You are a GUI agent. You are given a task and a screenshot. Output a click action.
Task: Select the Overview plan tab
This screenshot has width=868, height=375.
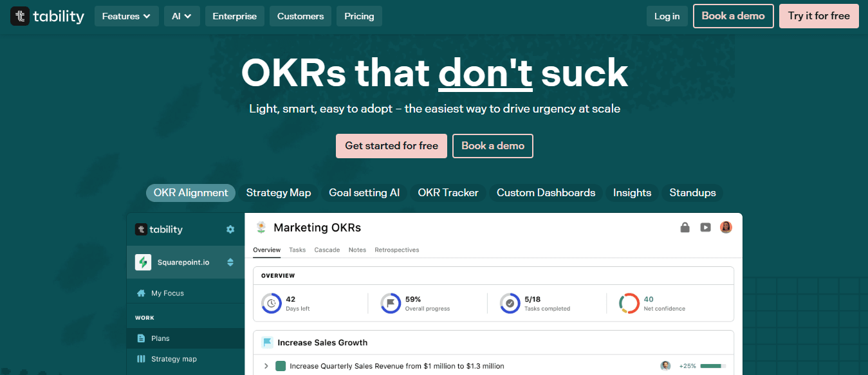pyautogui.click(x=266, y=250)
